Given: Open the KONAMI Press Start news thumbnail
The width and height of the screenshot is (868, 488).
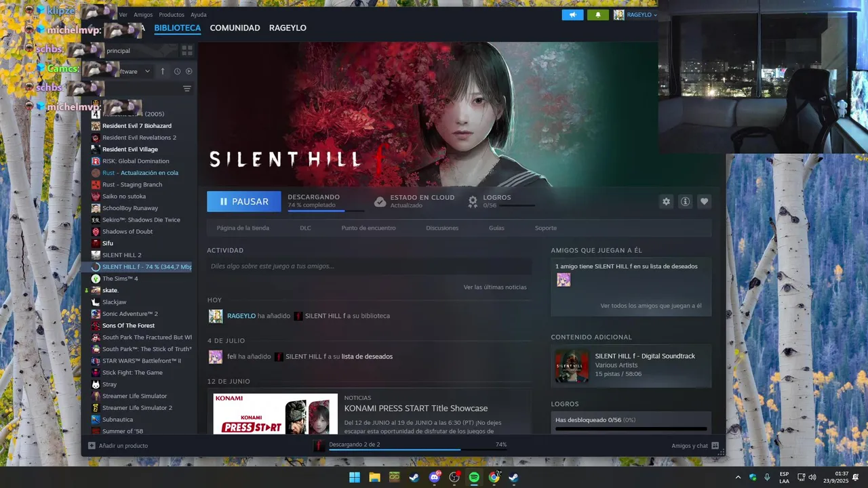Looking at the screenshot, I should (275, 414).
